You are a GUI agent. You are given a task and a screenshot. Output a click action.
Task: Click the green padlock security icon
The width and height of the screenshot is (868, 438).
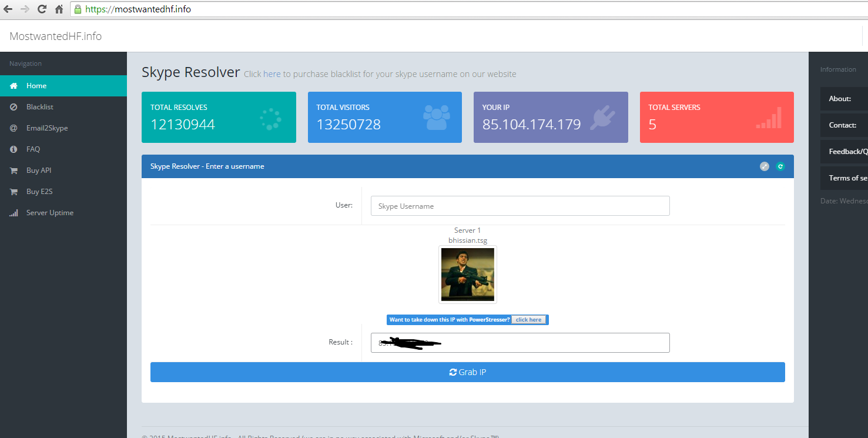(x=78, y=9)
